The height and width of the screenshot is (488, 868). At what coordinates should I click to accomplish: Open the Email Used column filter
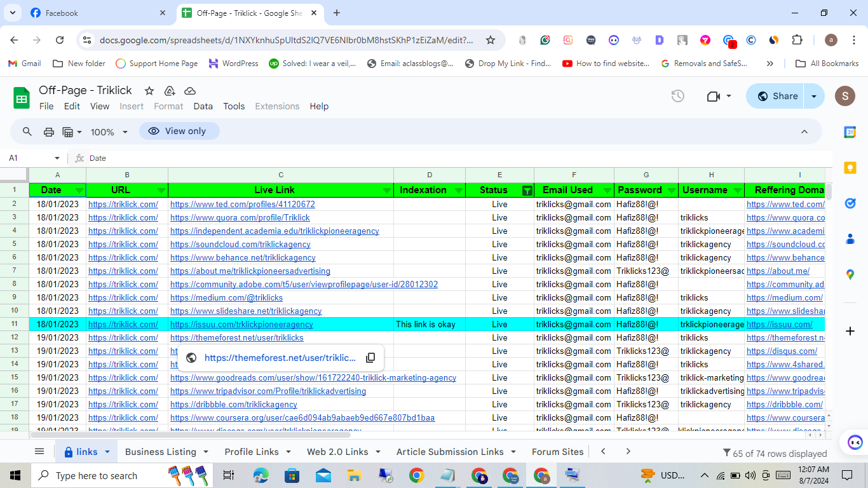607,191
